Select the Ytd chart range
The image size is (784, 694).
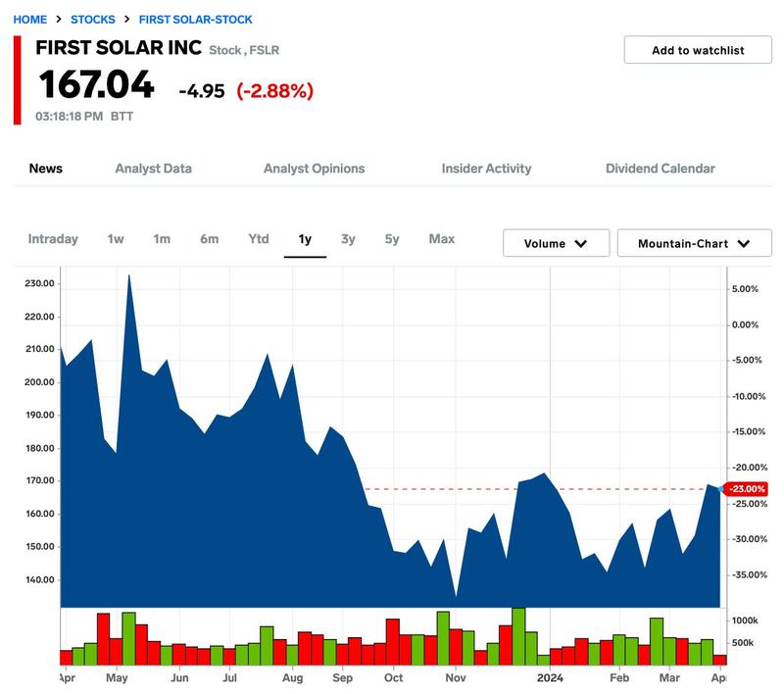point(259,239)
